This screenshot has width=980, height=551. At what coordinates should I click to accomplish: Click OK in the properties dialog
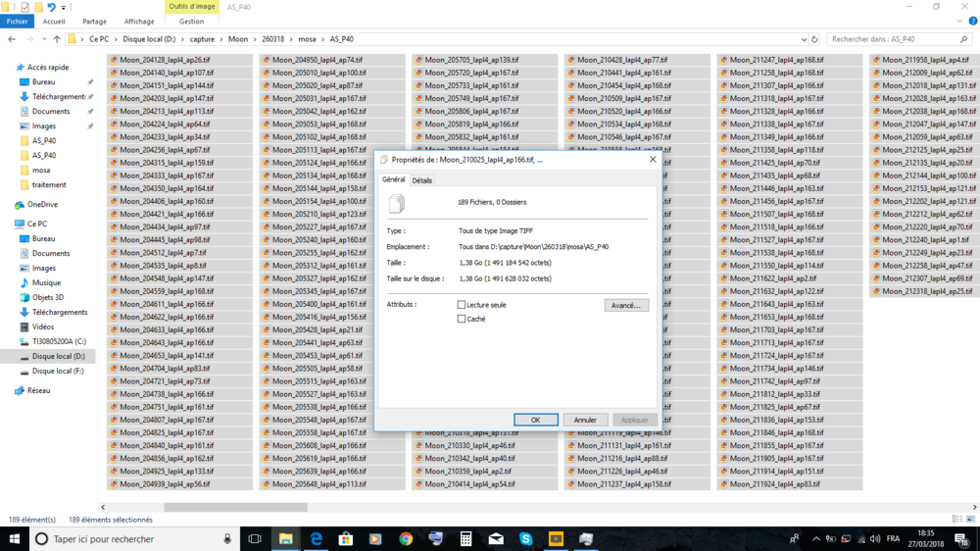tap(536, 420)
